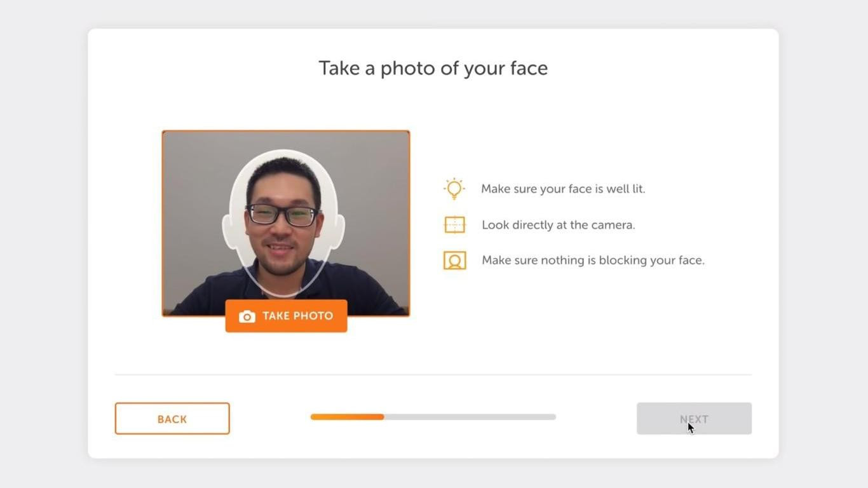Click the face outline icon beside blocking tip

(x=454, y=260)
